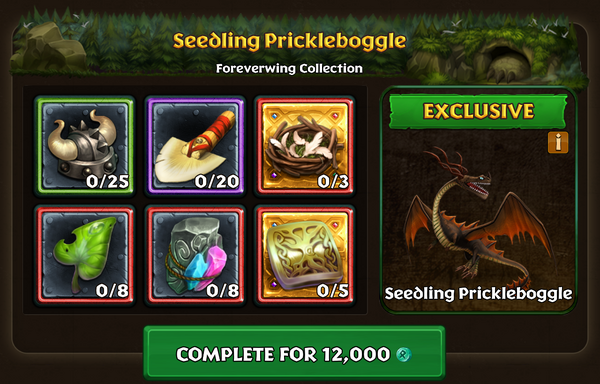Click the green EXCLUSIVE banner
600x384 pixels.
point(478,111)
